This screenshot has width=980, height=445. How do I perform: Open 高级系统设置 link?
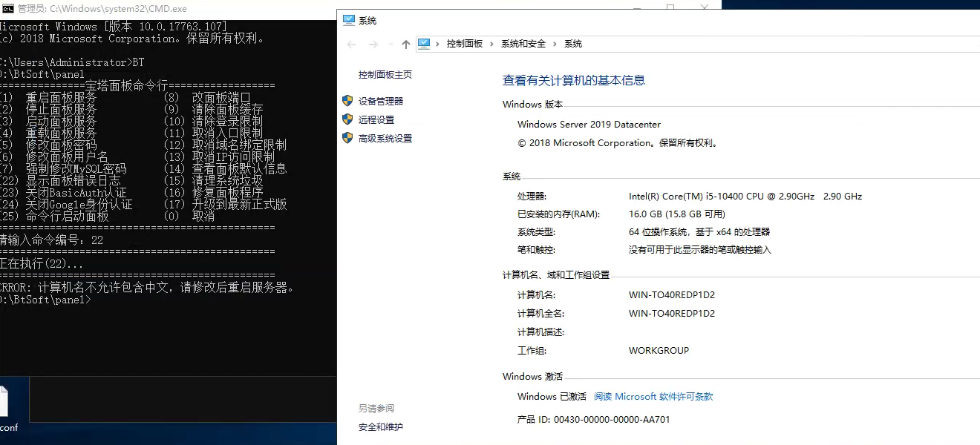[385, 139]
